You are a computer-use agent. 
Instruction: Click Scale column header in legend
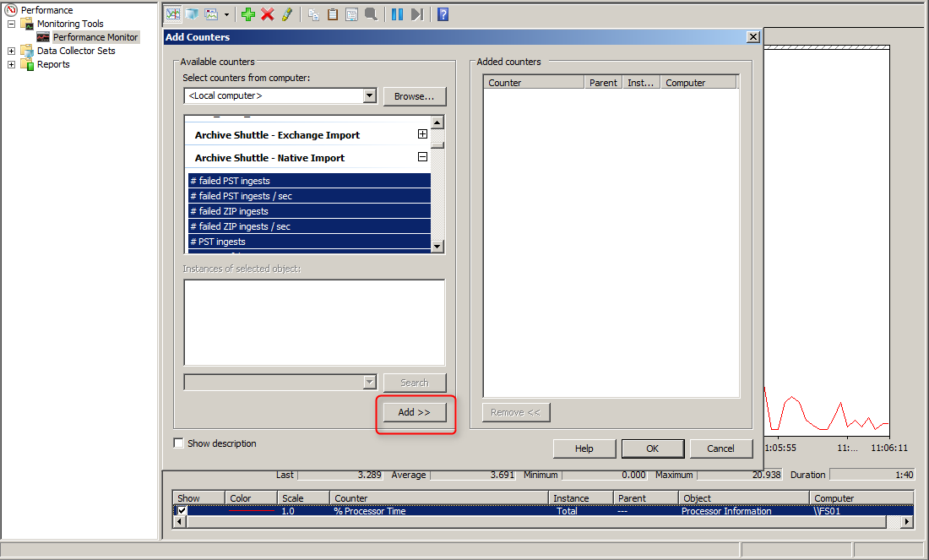303,497
